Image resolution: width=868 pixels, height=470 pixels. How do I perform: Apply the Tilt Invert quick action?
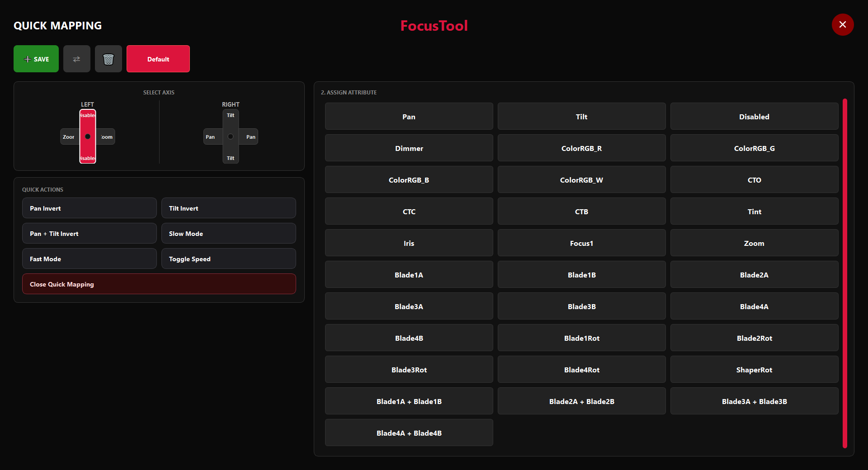tap(229, 208)
